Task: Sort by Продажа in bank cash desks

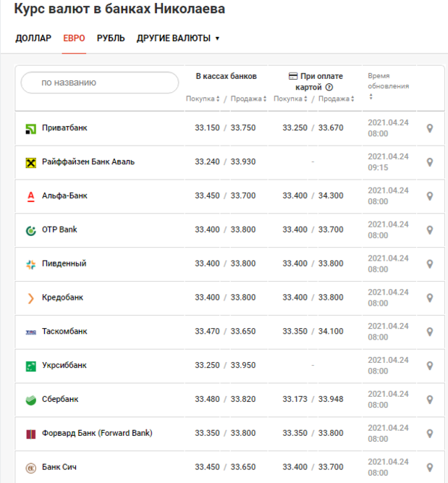Action: (x=248, y=99)
